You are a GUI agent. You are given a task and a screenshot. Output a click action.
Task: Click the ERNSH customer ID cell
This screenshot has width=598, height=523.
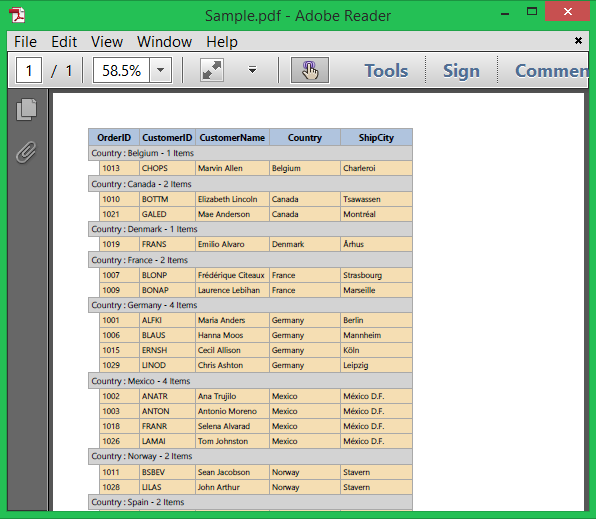click(x=167, y=350)
